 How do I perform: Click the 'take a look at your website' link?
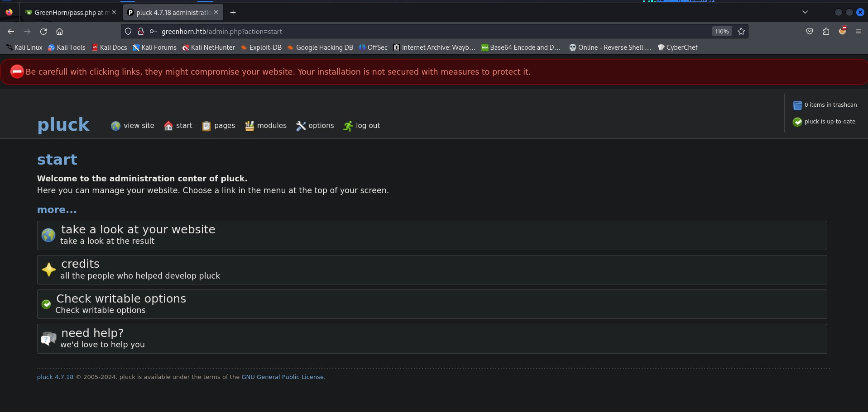pyautogui.click(x=138, y=230)
